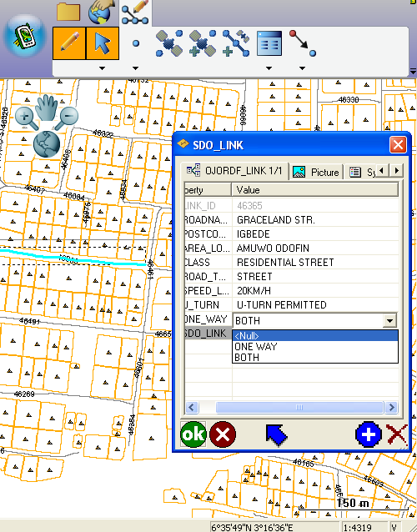Open the attribute form table icon
The image size is (417, 532).
(269, 43)
